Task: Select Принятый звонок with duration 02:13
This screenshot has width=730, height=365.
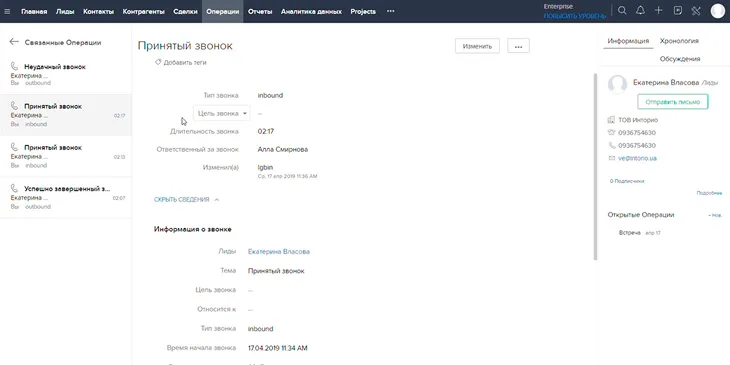Action: pyautogui.click(x=66, y=156)
